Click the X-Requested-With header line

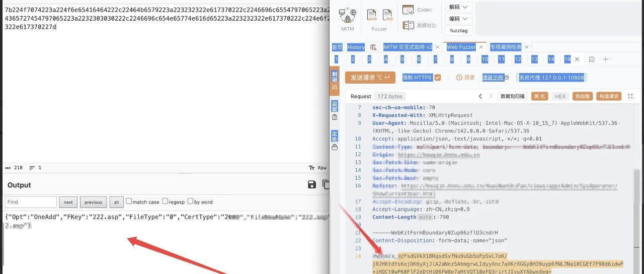tap(423, 115)
